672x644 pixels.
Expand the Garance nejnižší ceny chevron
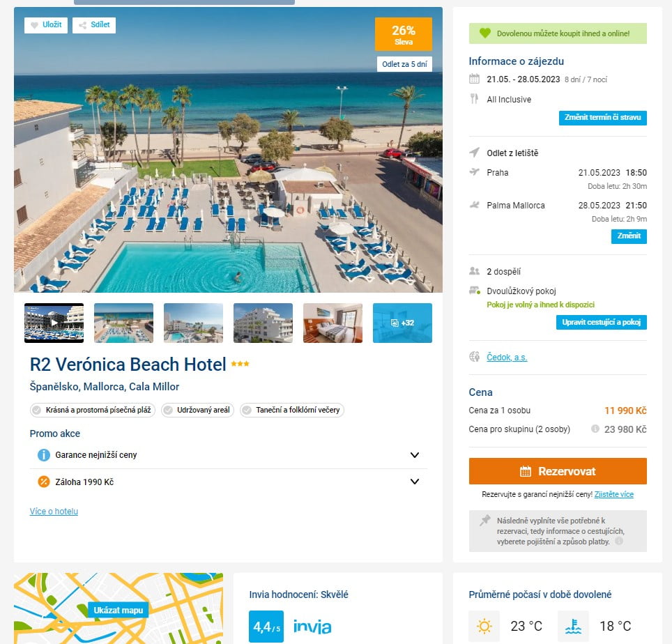click(415, 454)
